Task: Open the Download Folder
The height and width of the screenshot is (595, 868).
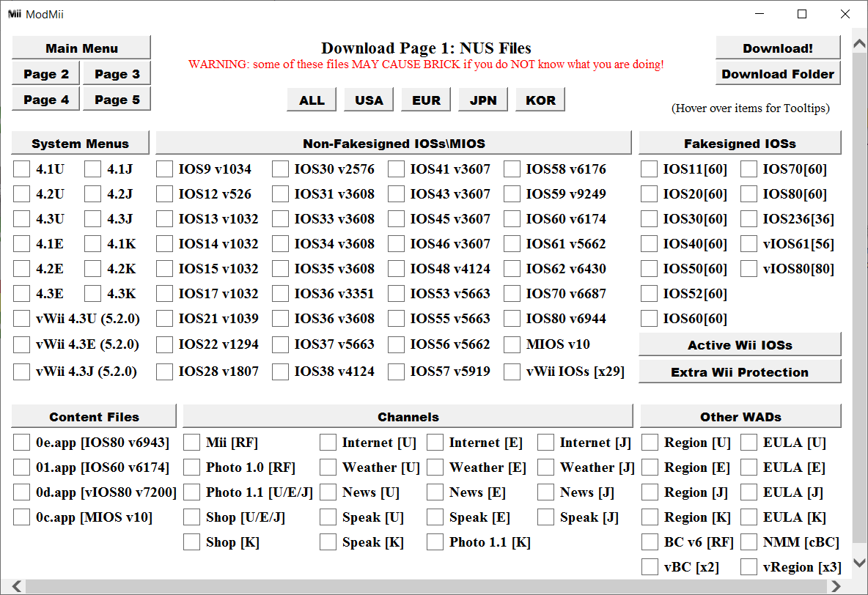Action: point(778,73)
